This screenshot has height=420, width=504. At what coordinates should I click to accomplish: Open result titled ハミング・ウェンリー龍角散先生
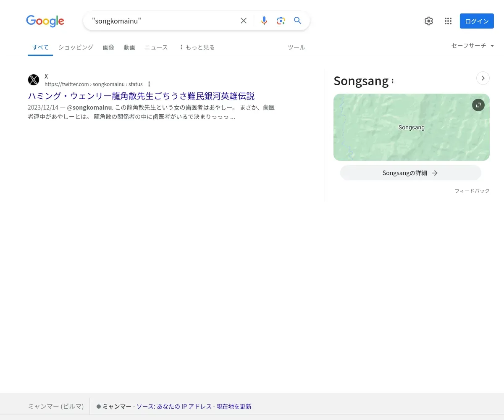click(141, 96)
